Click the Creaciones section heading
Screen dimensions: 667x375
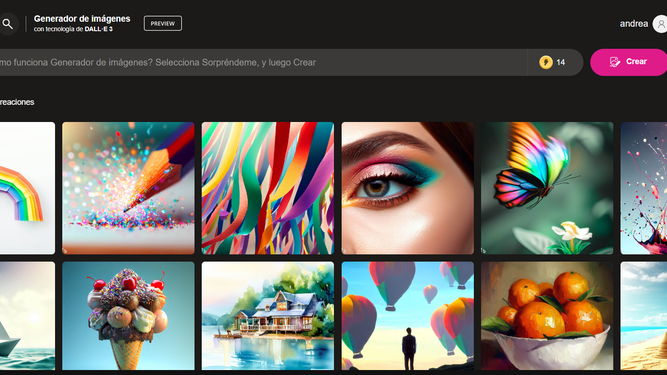(x=17, y=102)
